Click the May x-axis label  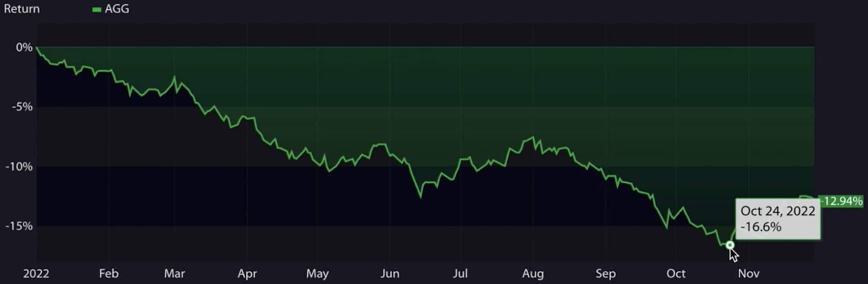click(x=317, y=273)
